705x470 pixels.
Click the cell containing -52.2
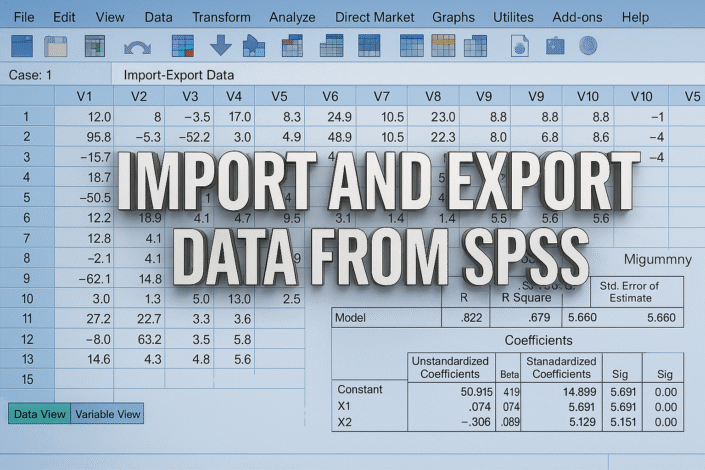pos(189,137)
